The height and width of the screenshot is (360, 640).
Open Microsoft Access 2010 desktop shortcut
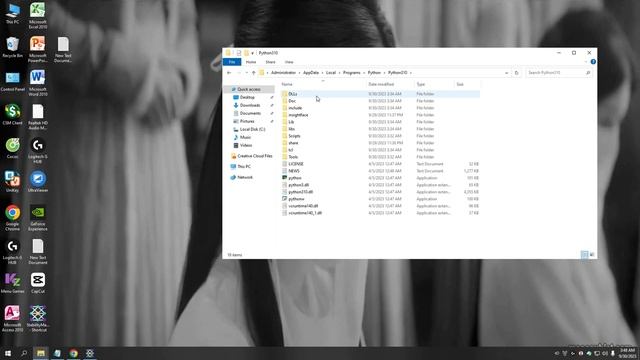click(12, 318)
